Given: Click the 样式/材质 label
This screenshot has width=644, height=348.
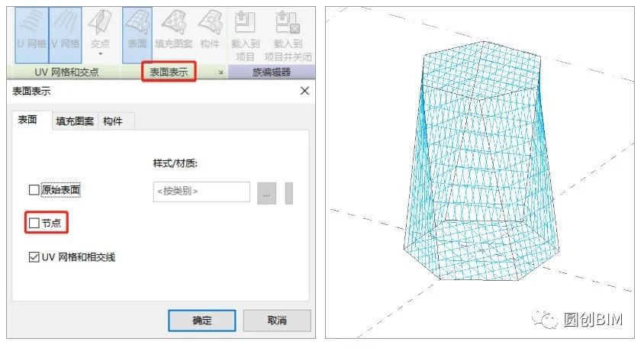Looking at the screenshot, I should click(175, 163).
